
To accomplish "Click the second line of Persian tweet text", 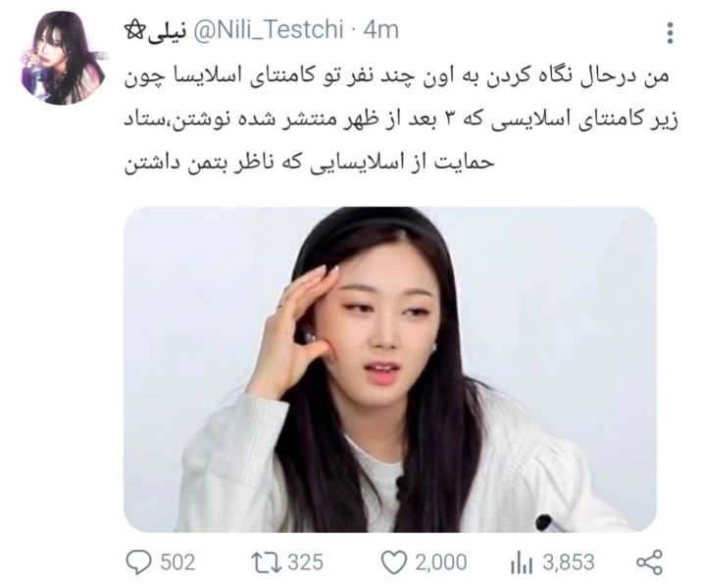I will [x=401, y=121].
